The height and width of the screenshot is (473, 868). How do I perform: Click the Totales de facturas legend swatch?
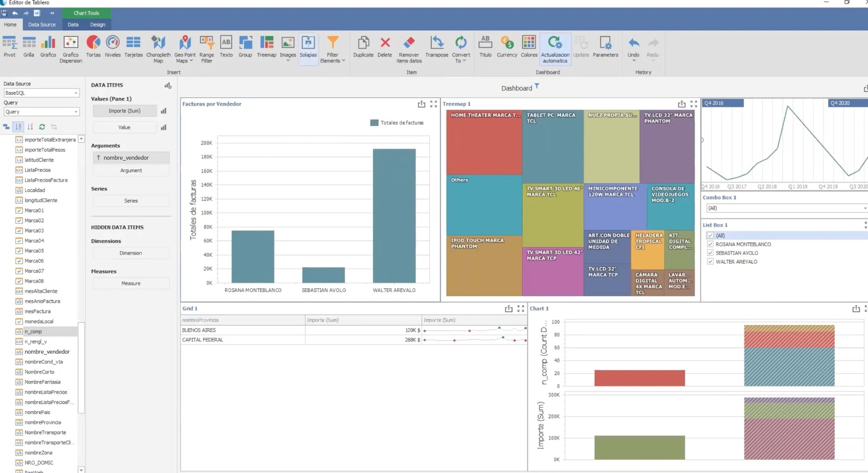[x=374, y=123]
